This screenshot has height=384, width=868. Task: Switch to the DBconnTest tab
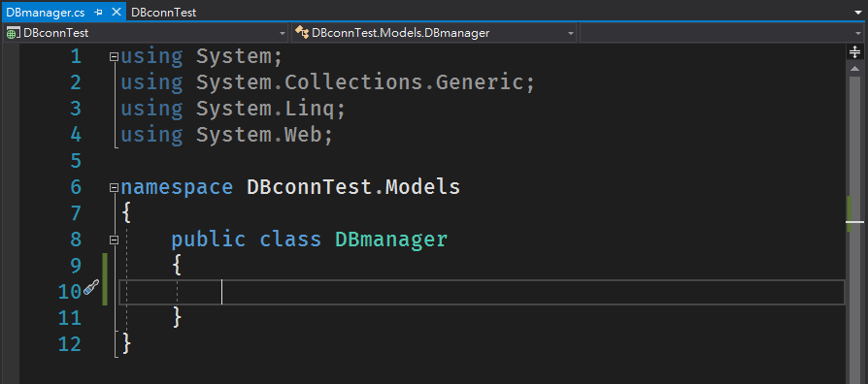(x=163, y=13)
